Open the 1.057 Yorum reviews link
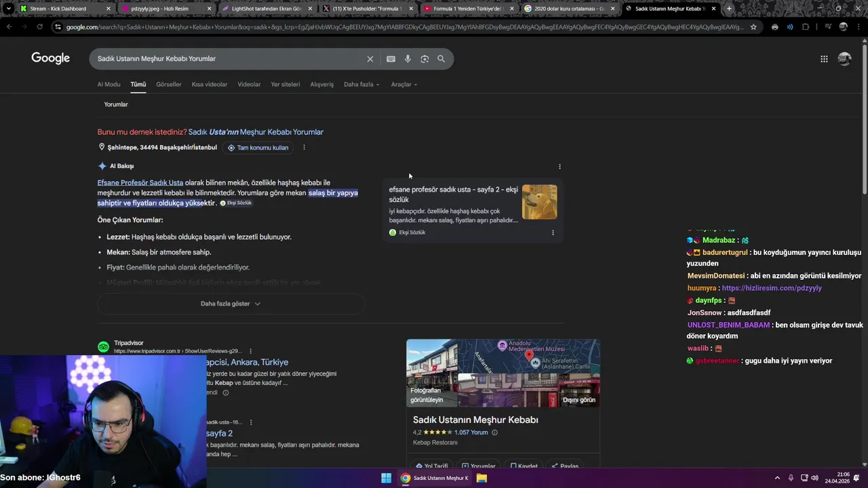Image resolution: width=868 pixels, height=488 pixels. click(471, 432)
